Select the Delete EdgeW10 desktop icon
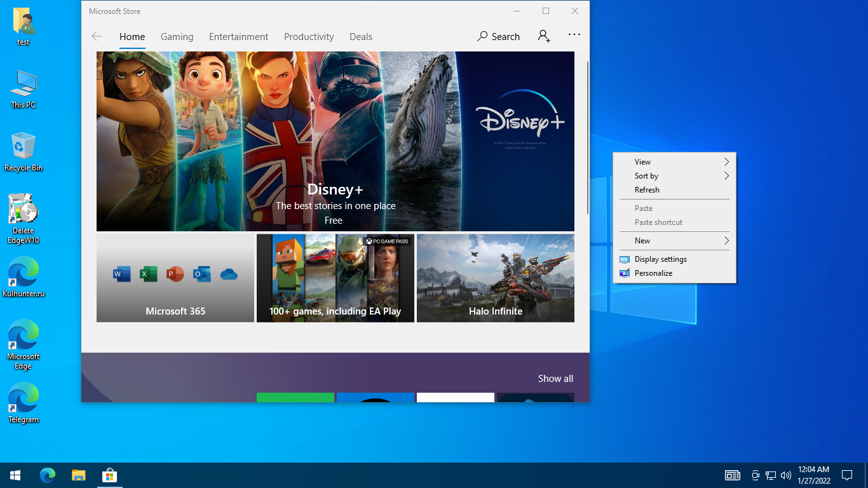 pyautogui.click(x=24, y=219)
